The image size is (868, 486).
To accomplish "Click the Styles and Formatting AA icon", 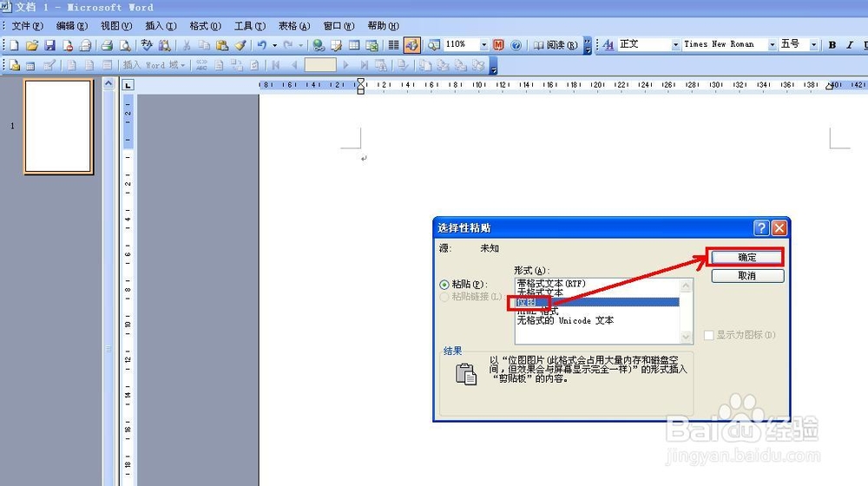I will 608,45.
